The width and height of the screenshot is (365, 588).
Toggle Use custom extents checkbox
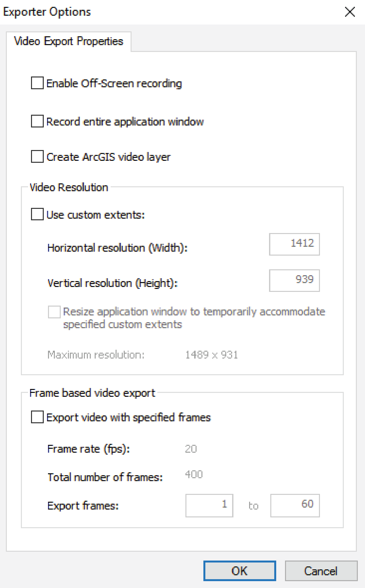click(37, 214)
